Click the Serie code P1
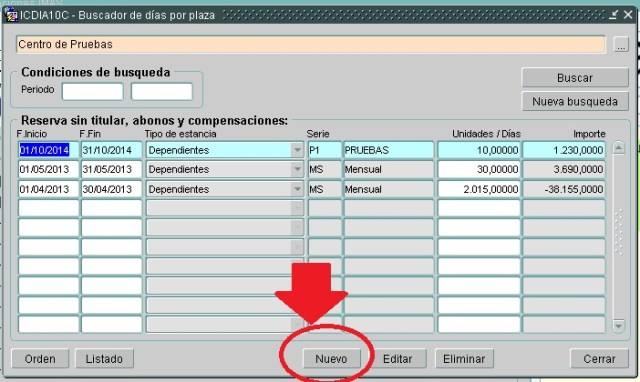 324,150
